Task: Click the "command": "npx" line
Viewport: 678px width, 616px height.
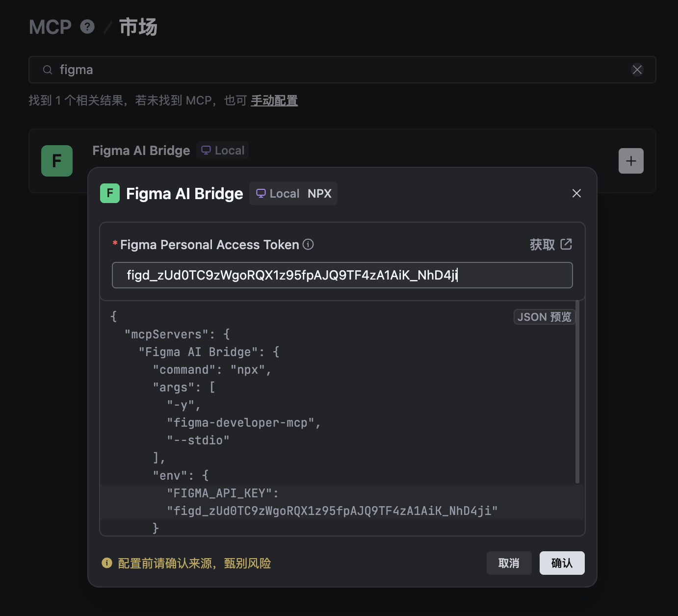Action: coord(212,370)
